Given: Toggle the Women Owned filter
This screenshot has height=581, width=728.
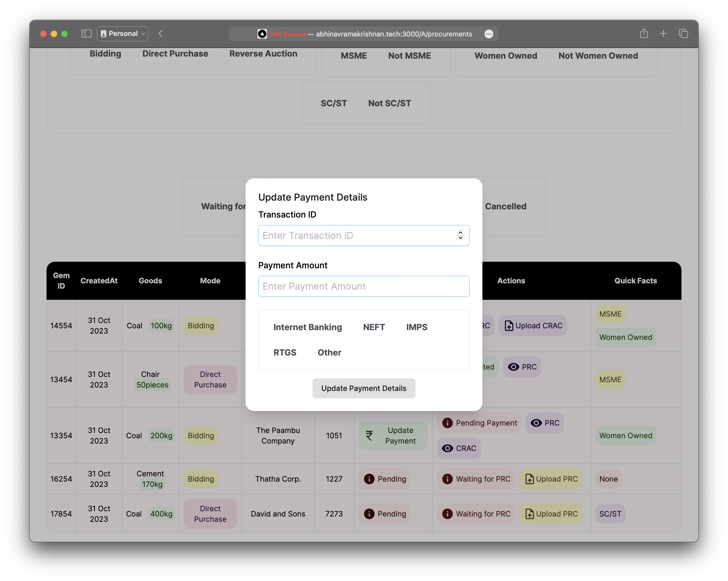Looking at the screenshot, I should 505,56.
